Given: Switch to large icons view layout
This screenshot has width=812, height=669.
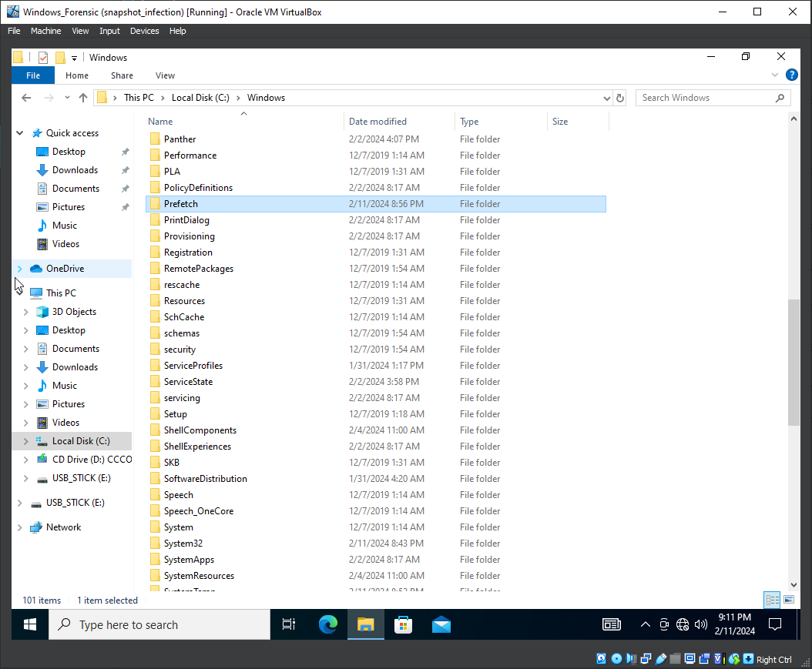Looking at the screenshot, I should click(788, 600).
